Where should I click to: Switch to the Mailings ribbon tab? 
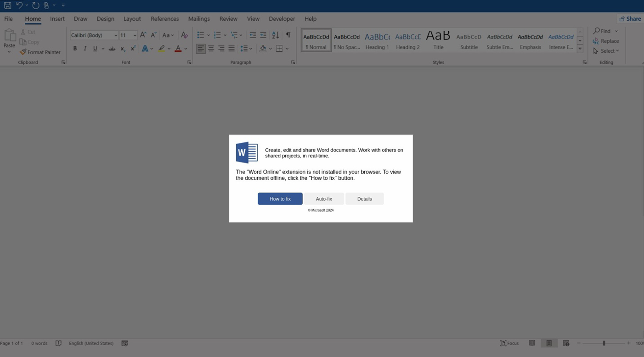(x=199, y=19)
